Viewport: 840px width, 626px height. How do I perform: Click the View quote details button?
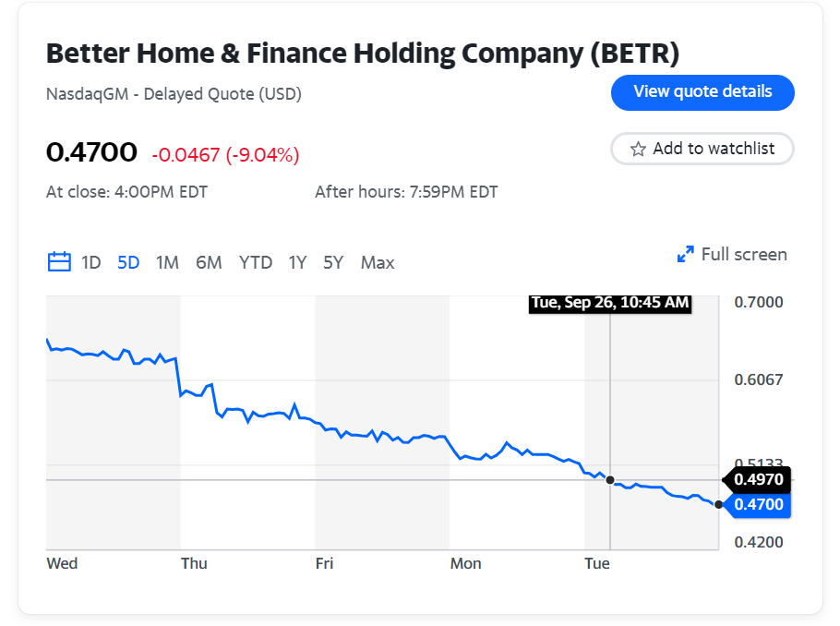click(702, 92)
